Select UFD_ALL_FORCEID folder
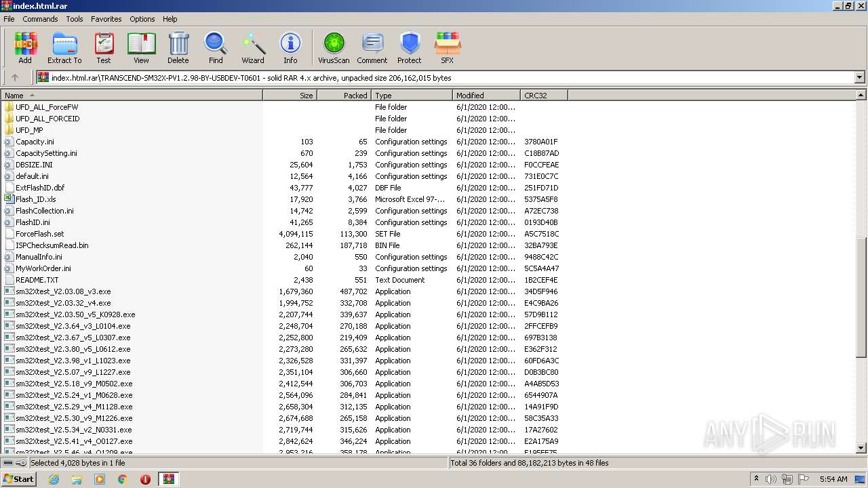Image resolution: width=868 pixels, height=488 pixels. [47, 119]
